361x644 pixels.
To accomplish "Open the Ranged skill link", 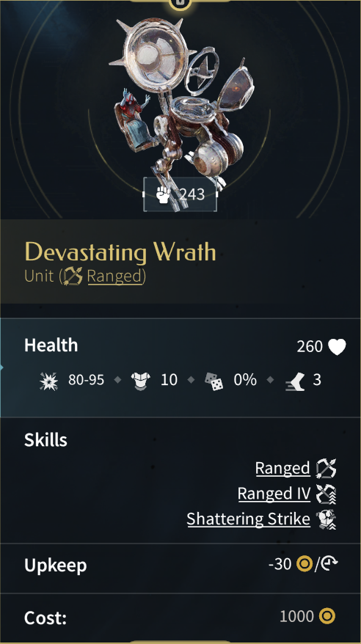I will pyautogui.click(x=282, y=468).
